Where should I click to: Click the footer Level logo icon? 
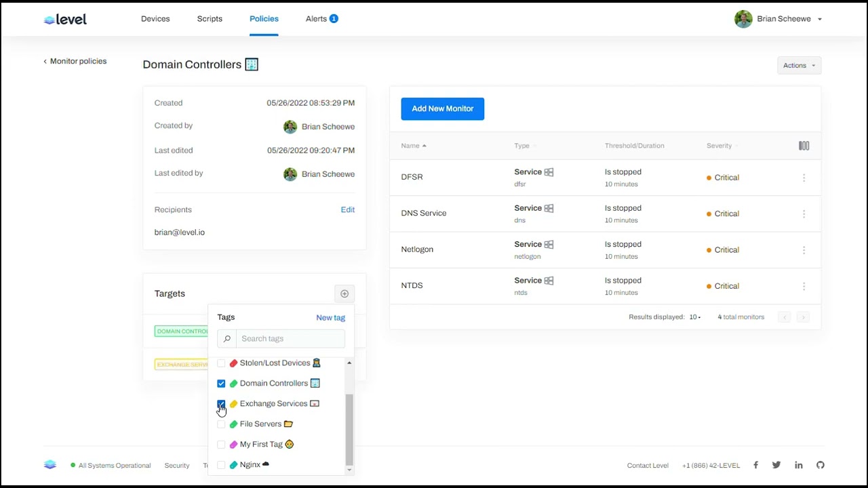[50, 465]
